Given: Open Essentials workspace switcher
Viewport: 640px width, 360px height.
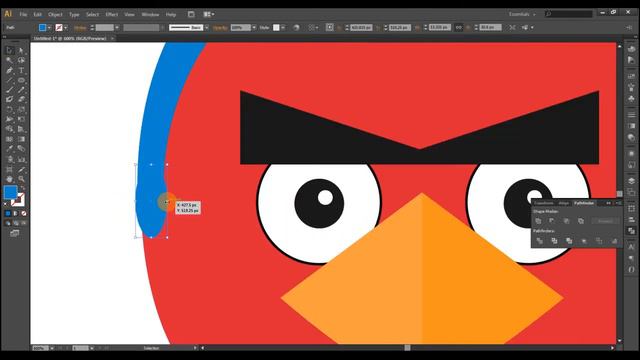Looking at the screenshot, I should click(522, 14).
